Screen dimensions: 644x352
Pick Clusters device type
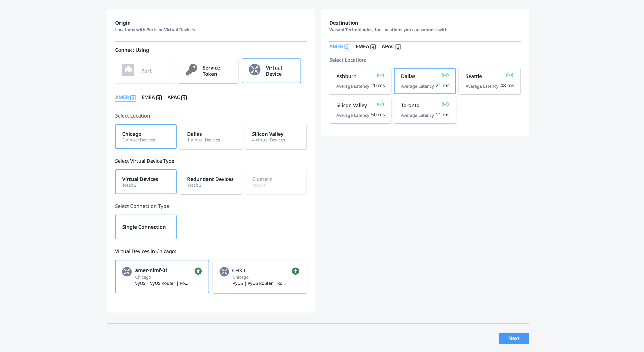point(276,182)
